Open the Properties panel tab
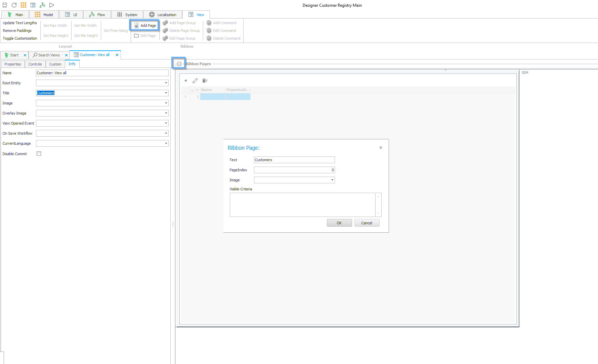The height and width of the screenshot is (364, 598). tap(13, 64)
